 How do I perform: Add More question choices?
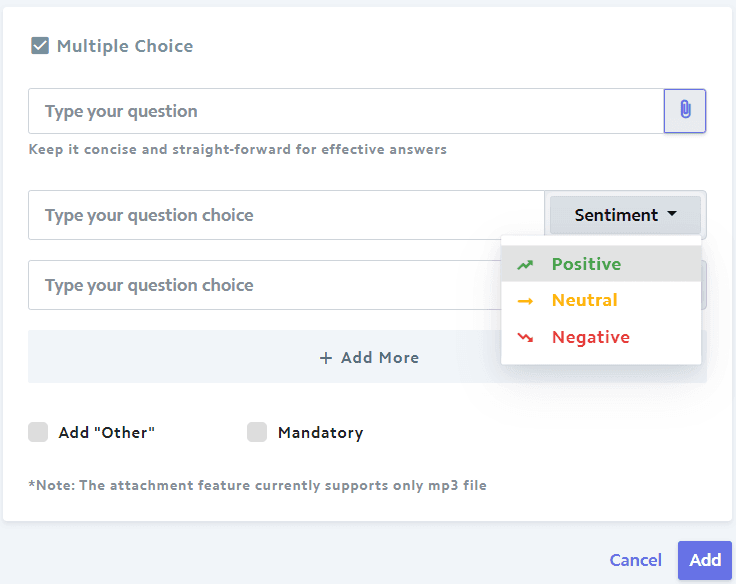click(x=368, y=357)
